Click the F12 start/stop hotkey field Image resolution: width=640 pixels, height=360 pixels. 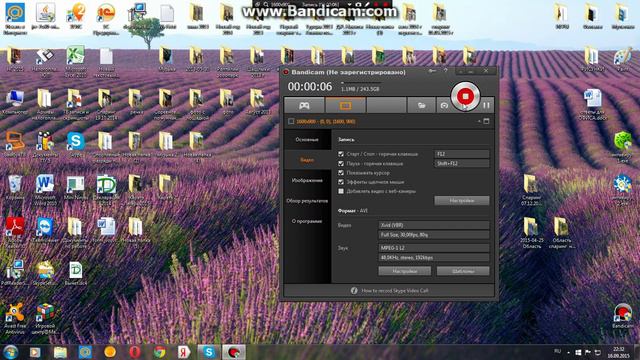(x=462, y=154)
